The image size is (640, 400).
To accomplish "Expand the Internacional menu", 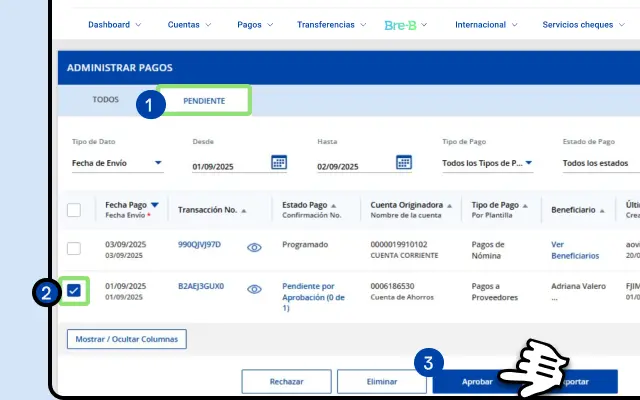I will click(x=486, y=24).
